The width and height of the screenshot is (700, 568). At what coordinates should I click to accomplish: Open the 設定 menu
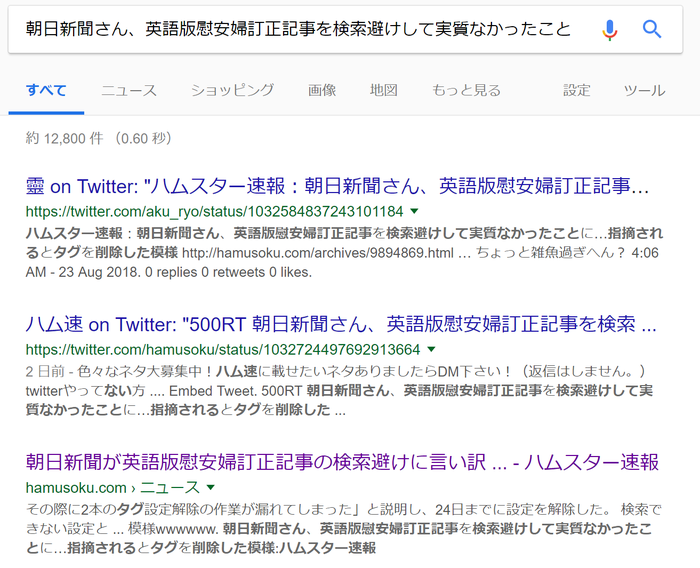[x=576, y=90]
